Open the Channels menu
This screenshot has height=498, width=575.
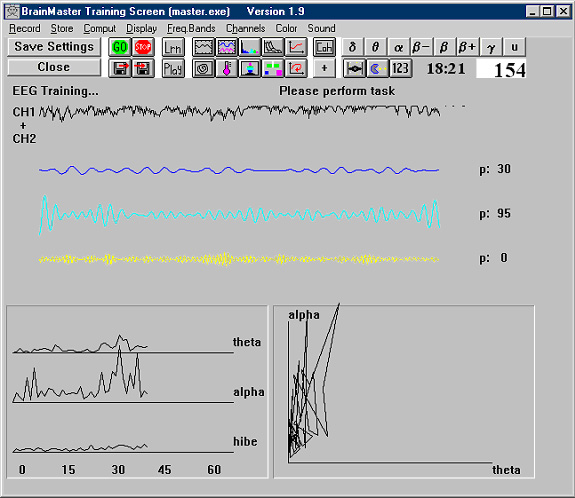click(x=245, y=28)
